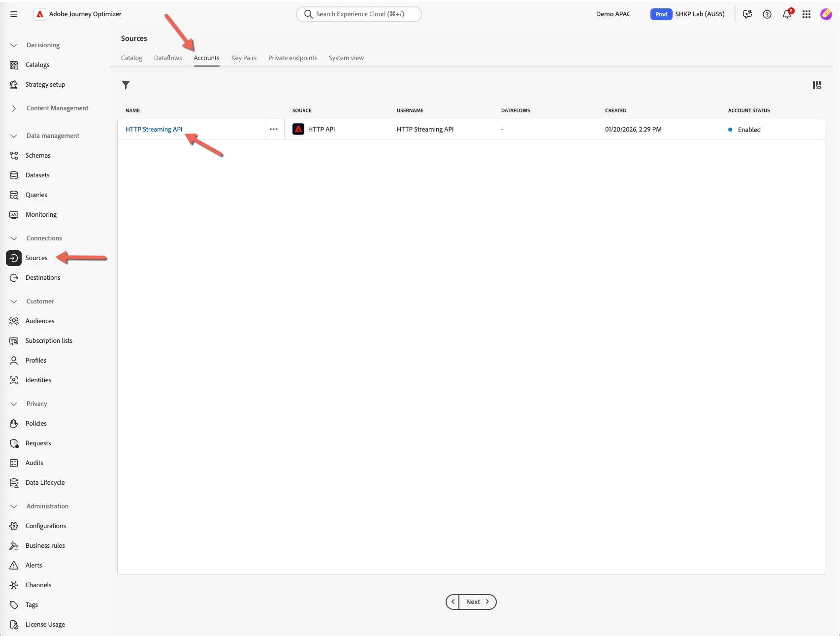The width and height of the screenshot is (840, 636).
Task: Open Channels in sidebar
Action: pyautogui.click(x=38, y=585)
